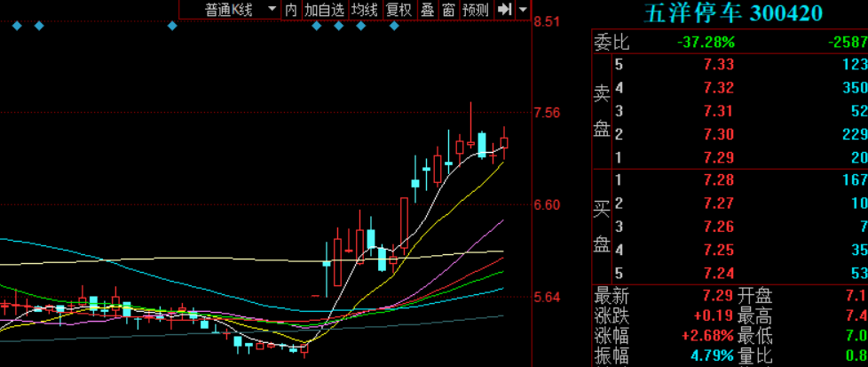Click the -37.28% 委比 value
This screenshot has width=868, height=367.
(706, 42)
